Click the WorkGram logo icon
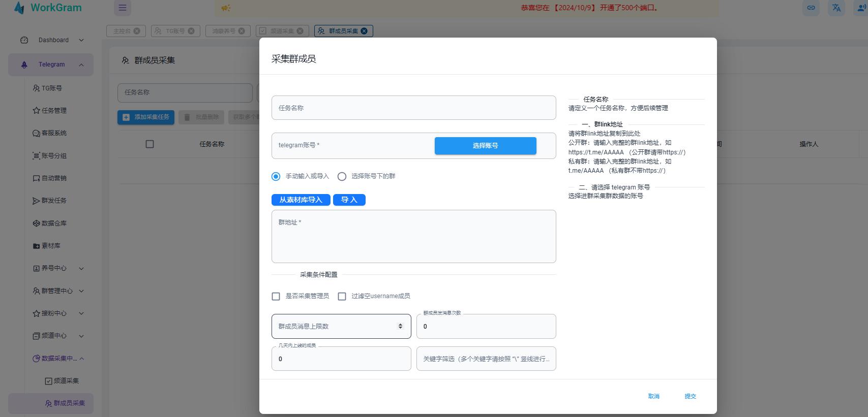 [x=19, y=8]
